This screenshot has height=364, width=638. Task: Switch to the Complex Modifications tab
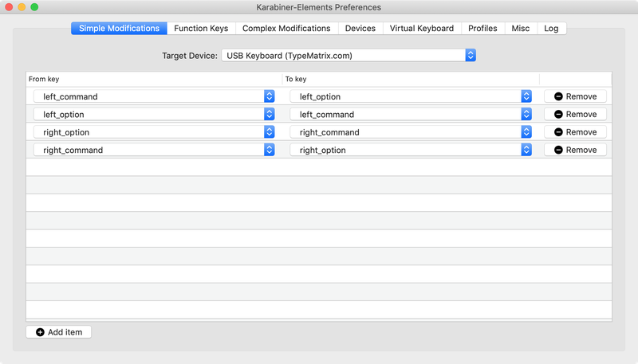[286, 28]
